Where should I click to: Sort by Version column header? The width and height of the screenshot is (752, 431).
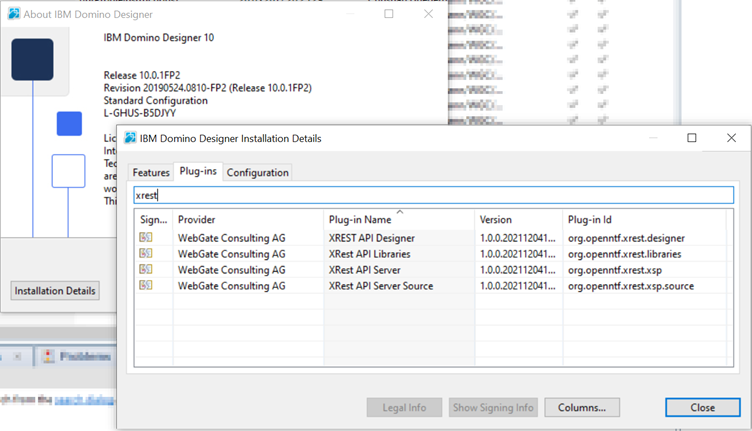click(518, 220)
